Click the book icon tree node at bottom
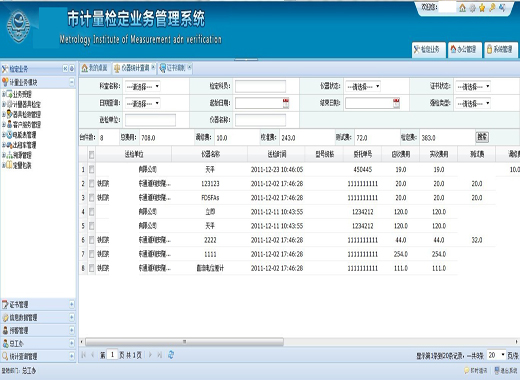This screenshot has height=380, width=520. coord(10,165)
